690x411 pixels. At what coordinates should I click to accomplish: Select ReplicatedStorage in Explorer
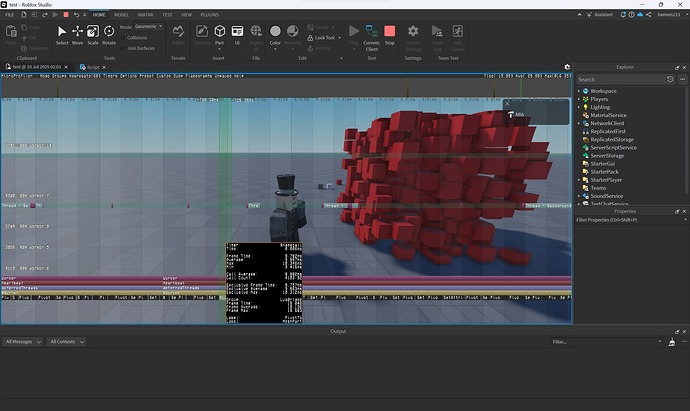(x=612, y=139)
